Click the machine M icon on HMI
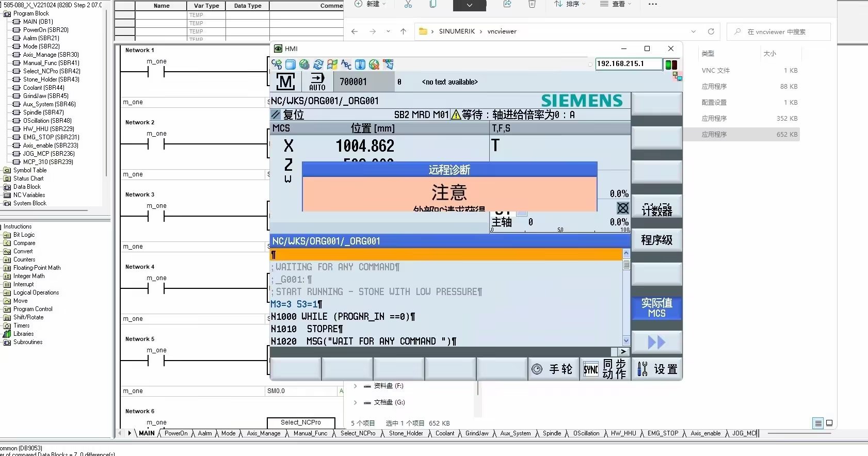Viewport: 868px width, 456px height. click(285, 82)
